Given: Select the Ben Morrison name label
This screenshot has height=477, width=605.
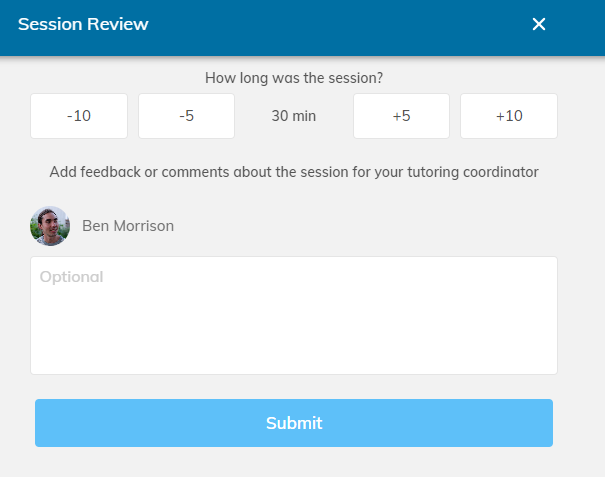Looking at the screenshot, I should pyautogui.click(x=128, y=226).
